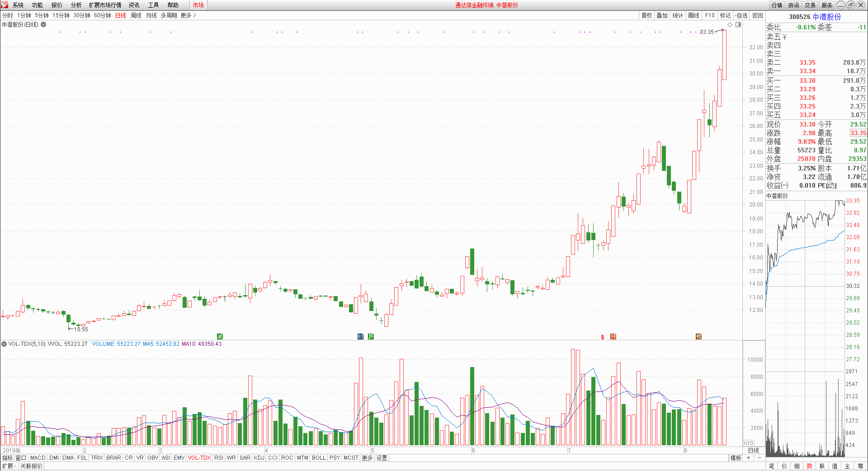The height and width of the screenshot is (471, 868).
Task: Select the 筹 chip distribution tab
Action: pyautogui.click(x=860, y=466)
